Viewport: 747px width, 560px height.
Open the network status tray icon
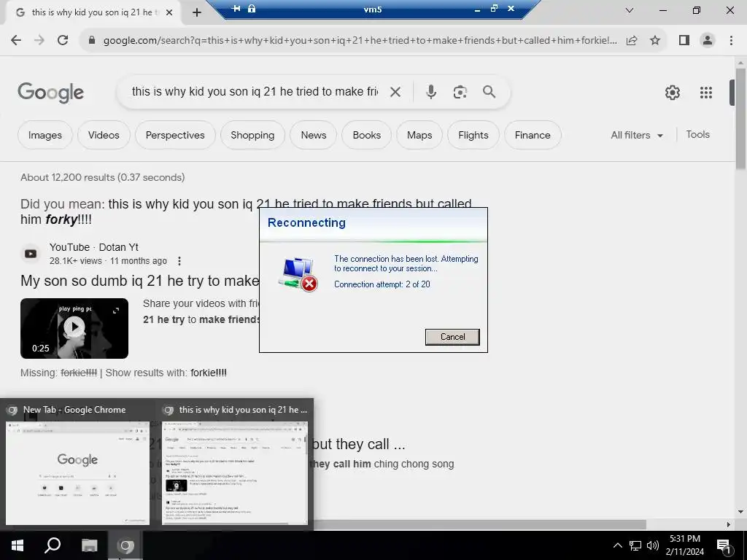coord(635,545)
